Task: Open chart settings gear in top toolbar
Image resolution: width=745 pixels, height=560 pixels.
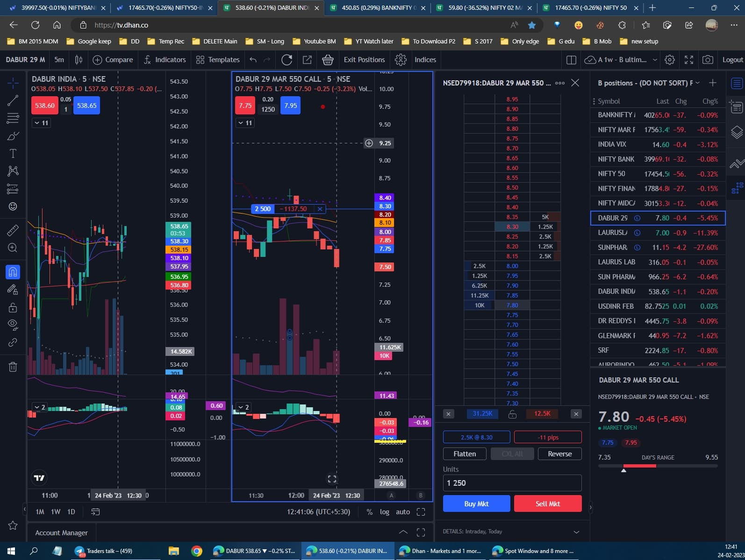Action: 669,60
